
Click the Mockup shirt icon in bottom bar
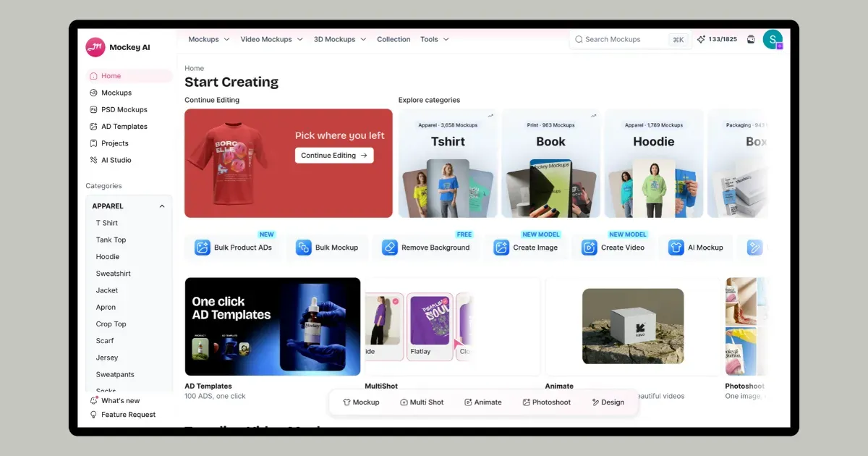click(x=346, y=402)
